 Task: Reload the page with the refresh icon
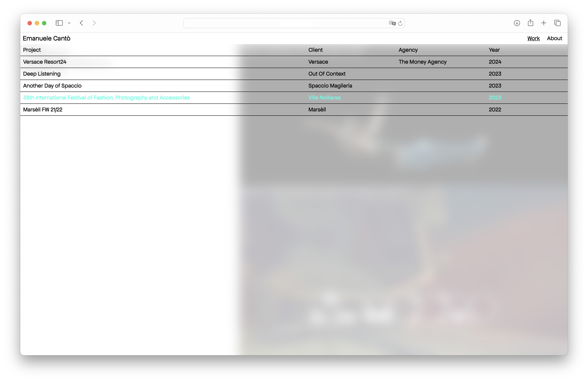pyautogui.click(x=400, y=23)
